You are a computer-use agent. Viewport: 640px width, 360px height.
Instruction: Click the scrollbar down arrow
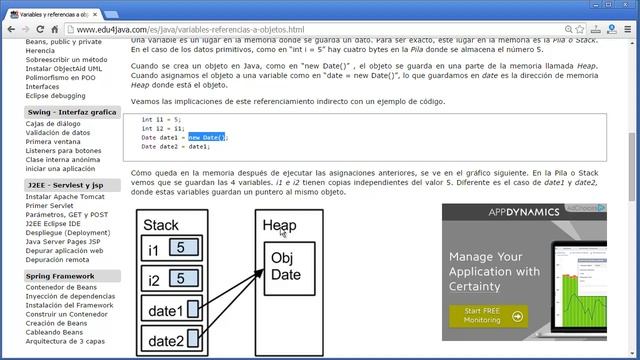click(632, 354)
